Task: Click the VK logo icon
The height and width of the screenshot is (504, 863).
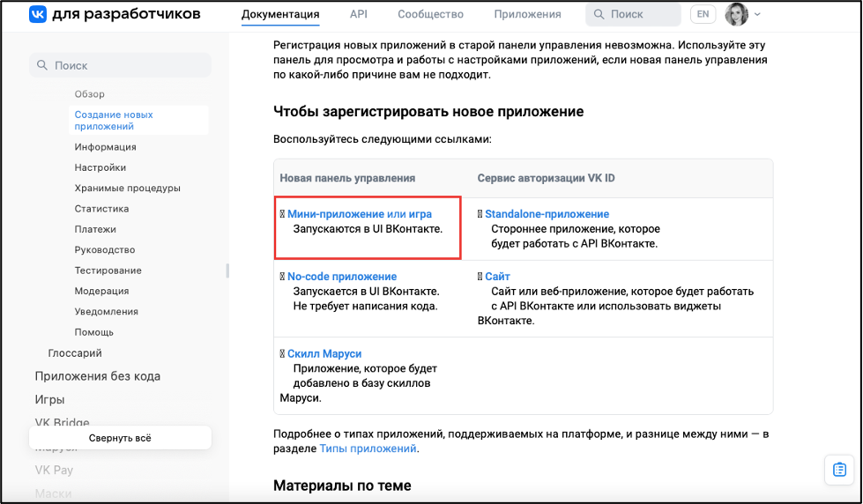Action: (38, 14)
